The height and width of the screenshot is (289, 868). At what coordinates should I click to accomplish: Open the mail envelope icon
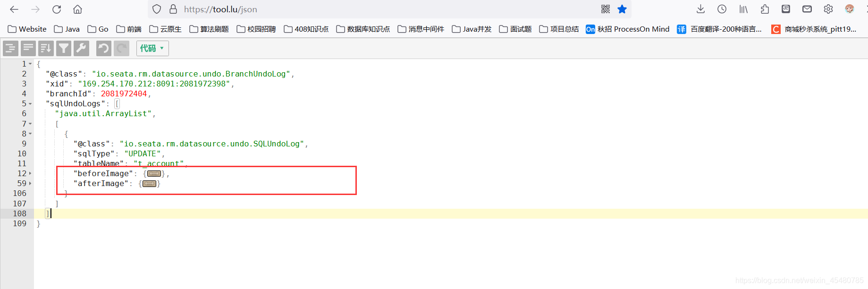(807, 9)
